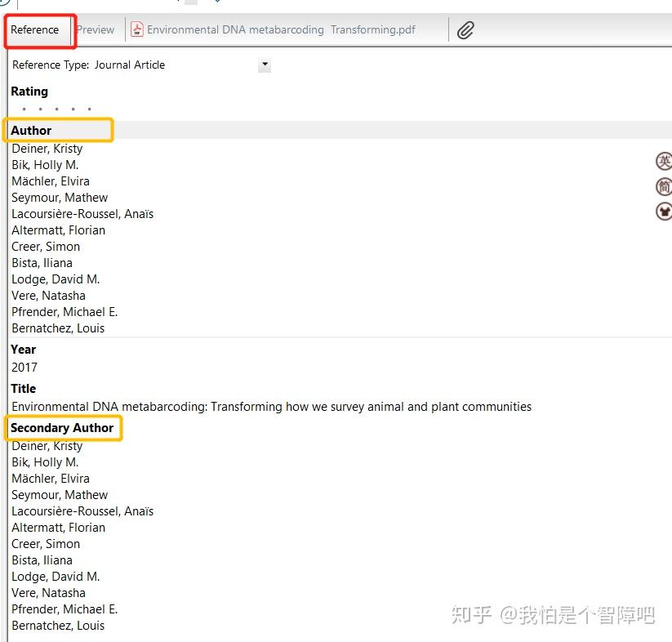Click Bernatchez, Louis under Secondary Author
The image size is (672, 642).
click(58, 626)
